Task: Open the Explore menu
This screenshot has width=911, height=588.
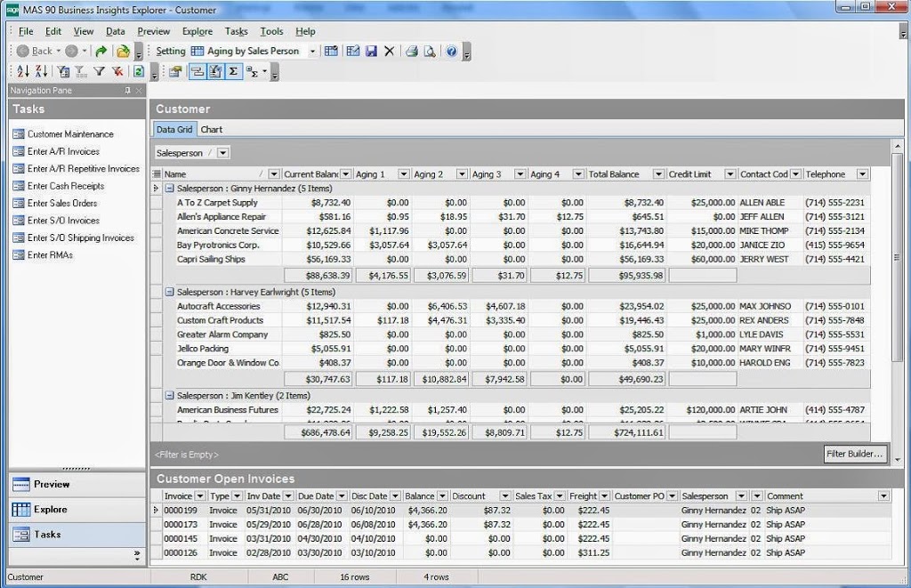Action: pyautogui.click(x=198, y=31)
